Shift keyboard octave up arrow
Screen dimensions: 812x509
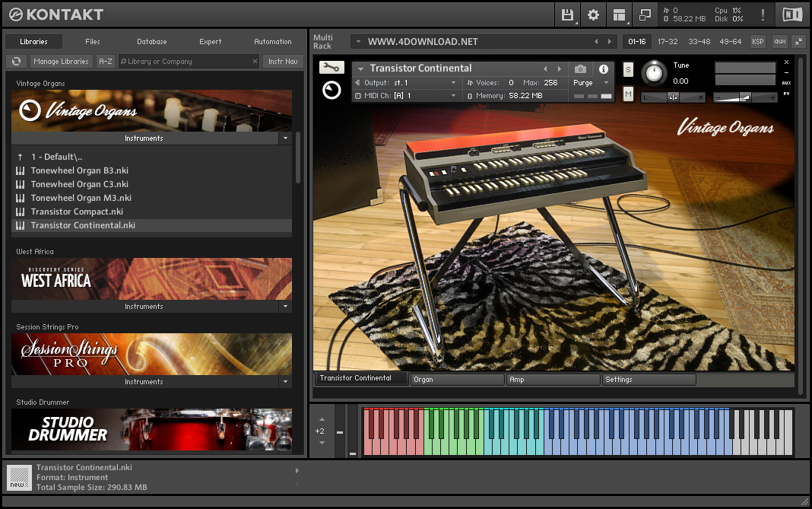322,419
